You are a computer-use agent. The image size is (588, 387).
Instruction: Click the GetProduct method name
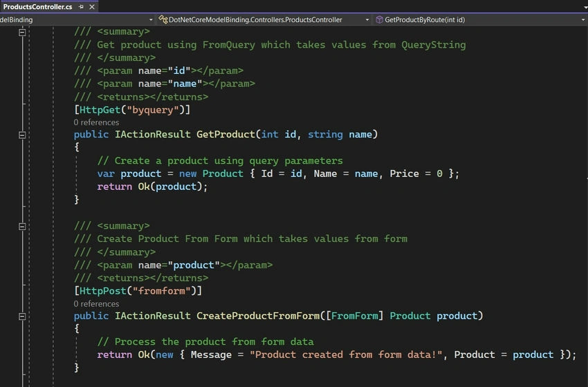[x=226, y=134]
